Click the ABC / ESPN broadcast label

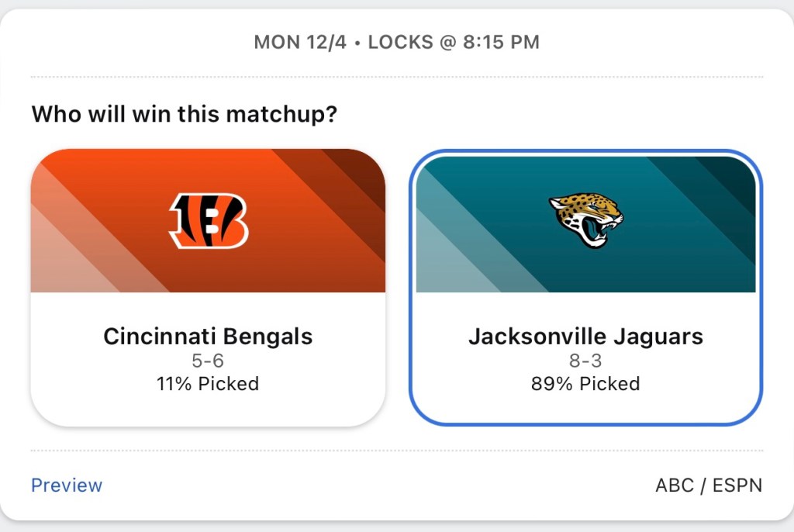point(709,485)
